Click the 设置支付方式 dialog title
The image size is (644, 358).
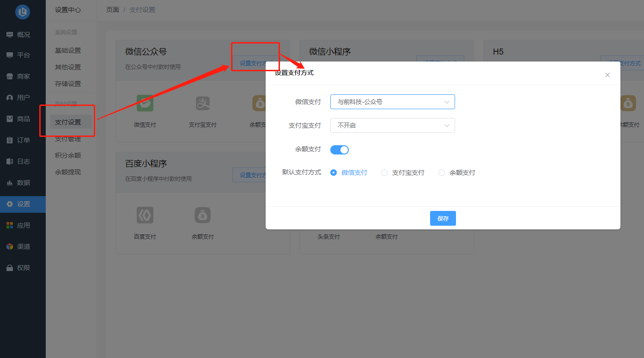tap(294, 73)
